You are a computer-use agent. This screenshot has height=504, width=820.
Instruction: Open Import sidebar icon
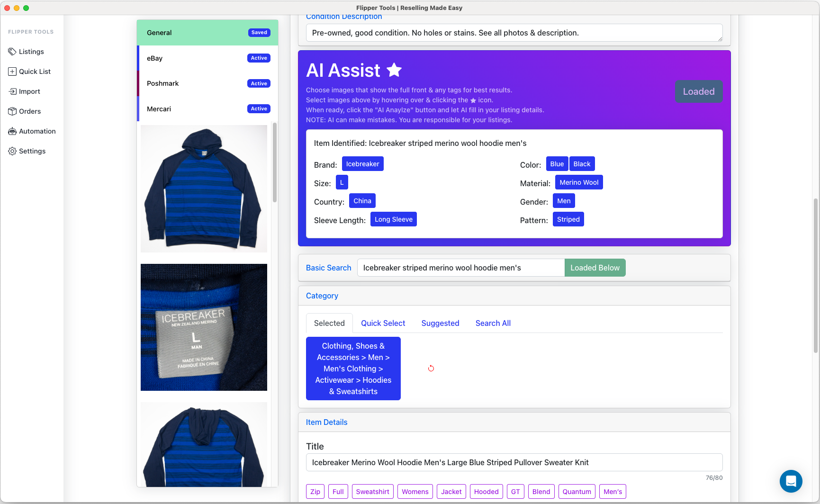[12, 91]
